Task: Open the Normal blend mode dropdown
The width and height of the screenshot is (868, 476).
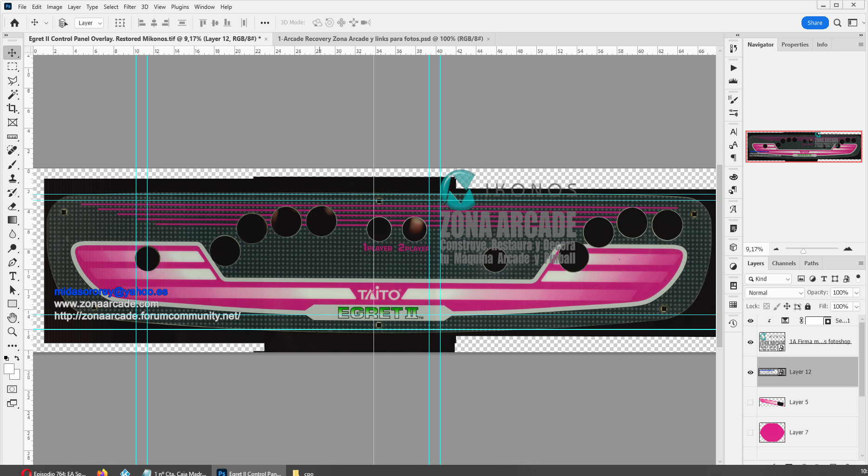Action: 774,293
